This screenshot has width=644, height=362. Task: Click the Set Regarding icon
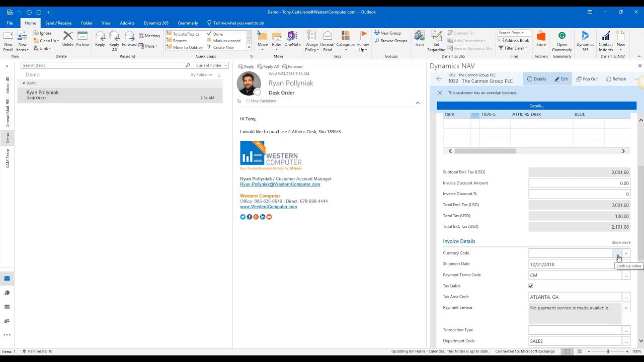pos(436,41)
